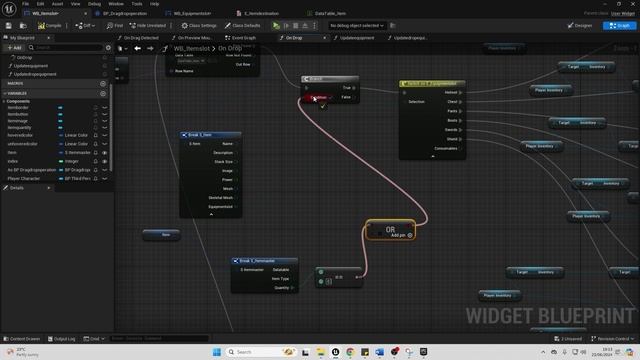Open Class Defaults

click(242, 26)
